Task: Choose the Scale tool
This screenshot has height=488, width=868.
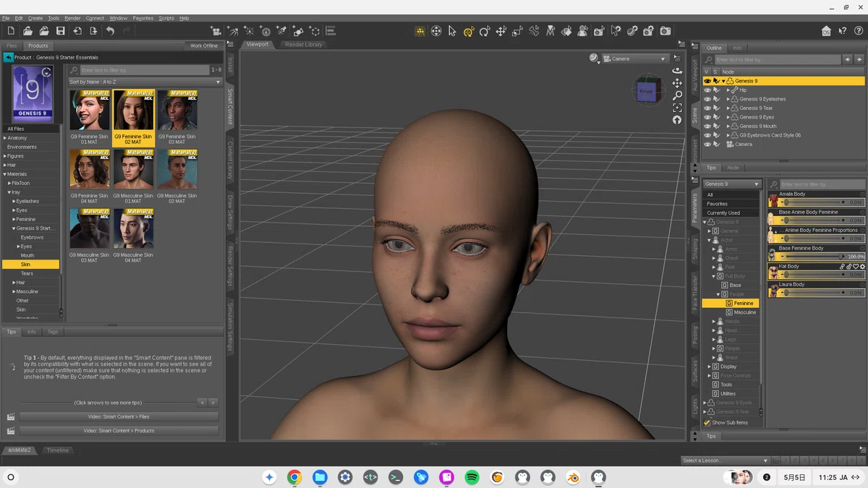Action: pos(517,31)
